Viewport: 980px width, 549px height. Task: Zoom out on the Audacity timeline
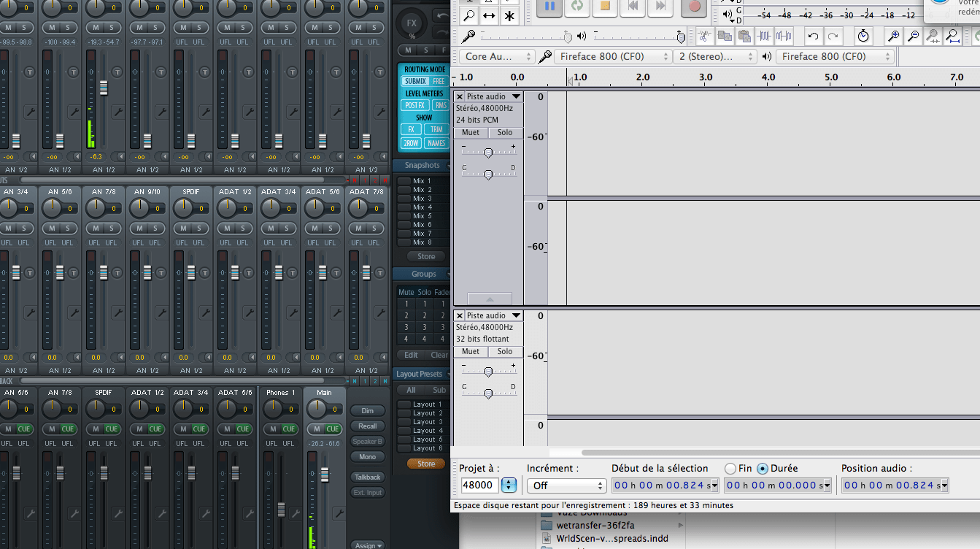913,36
